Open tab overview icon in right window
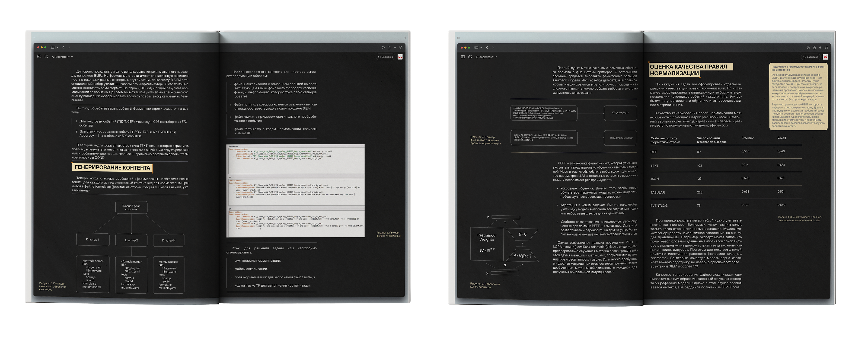The image size is (868, 337). pyautogui.click(x=826, y=48)
